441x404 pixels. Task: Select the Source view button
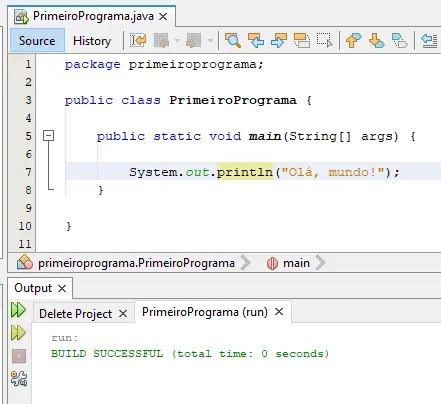click(x=37, y=40)
